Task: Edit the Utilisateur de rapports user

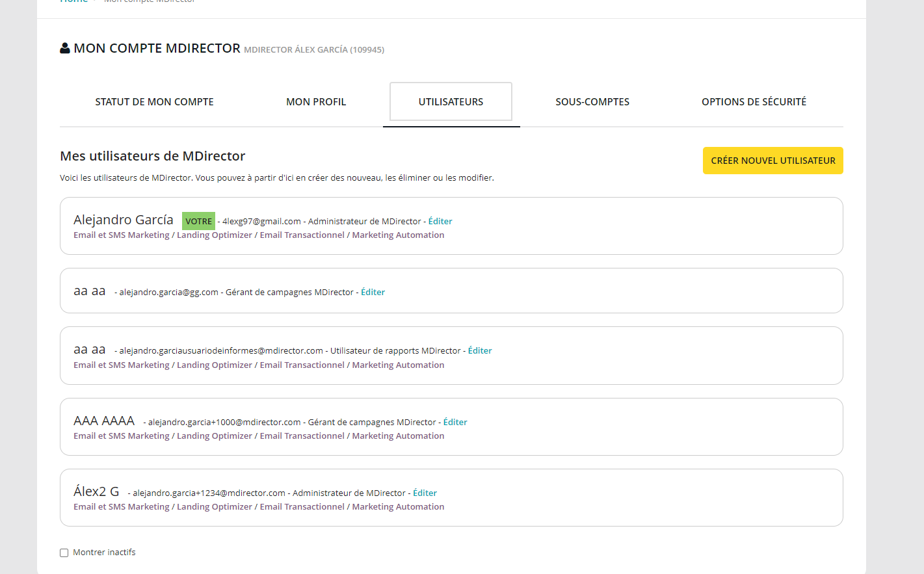Action: [480, 351]
